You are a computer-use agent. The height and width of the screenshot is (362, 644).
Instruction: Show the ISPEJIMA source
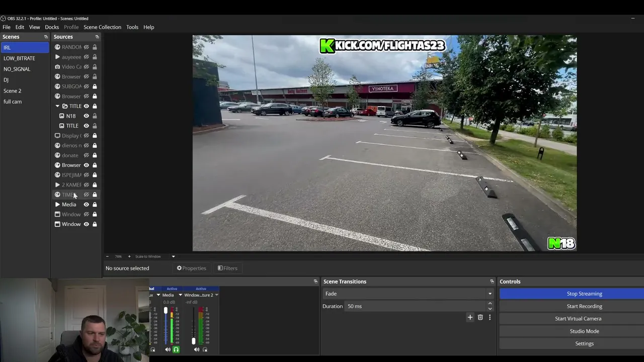pyautogui.click(x=86, y=175)
